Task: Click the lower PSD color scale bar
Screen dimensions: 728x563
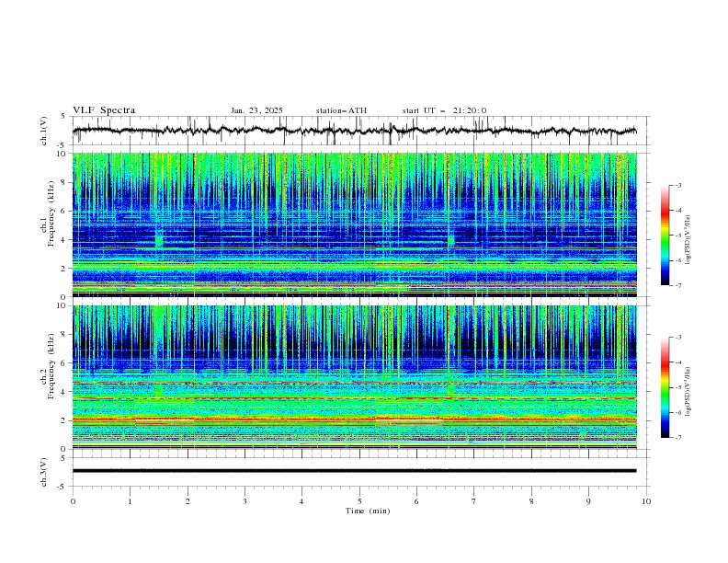Action: 665,387
